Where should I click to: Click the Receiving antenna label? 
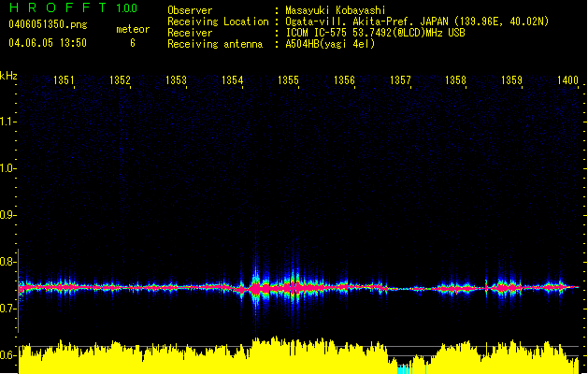point(215,44)
